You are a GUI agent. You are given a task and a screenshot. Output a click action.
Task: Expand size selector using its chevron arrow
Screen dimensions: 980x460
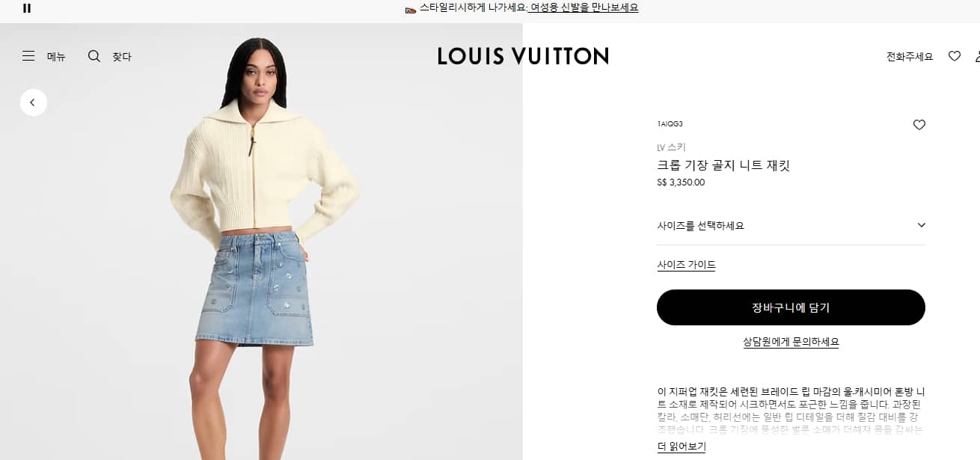[x=921, y=225]
